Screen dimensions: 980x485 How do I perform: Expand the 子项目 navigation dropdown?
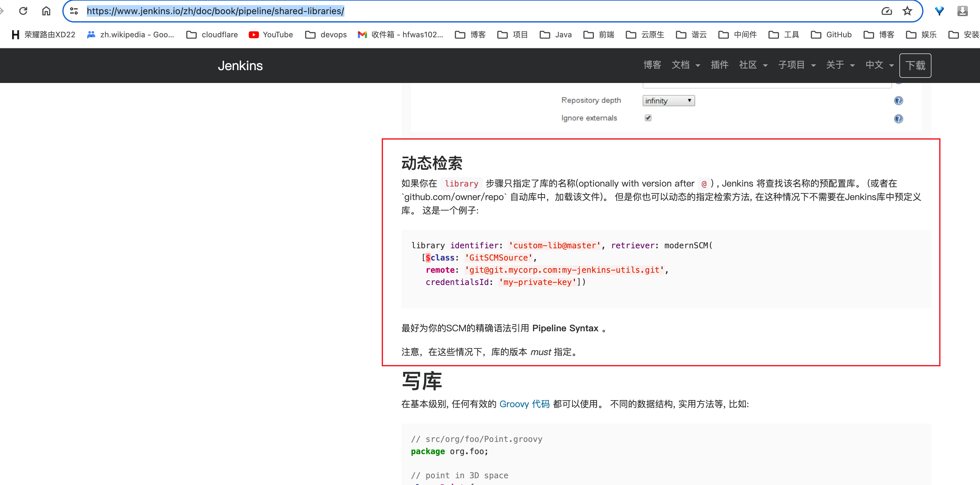point(797,65)
